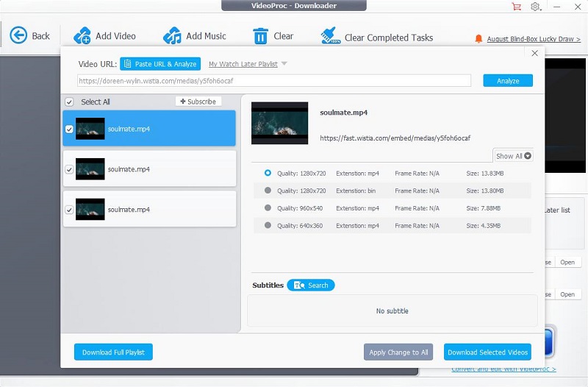This screenshot has height=387, width=588.
Task: Select the 960x540 quality radio button
Action: click(268, 207)
